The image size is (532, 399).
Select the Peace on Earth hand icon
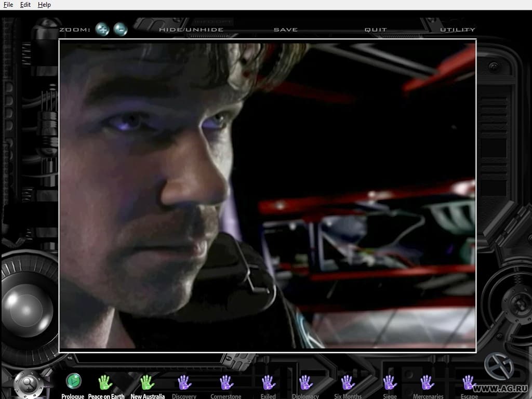point(105,382)
